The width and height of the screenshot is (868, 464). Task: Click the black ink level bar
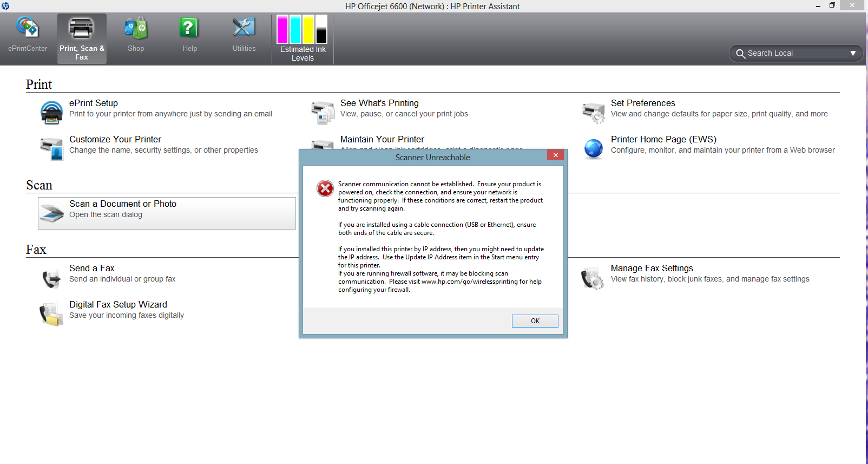click(321, 29)
